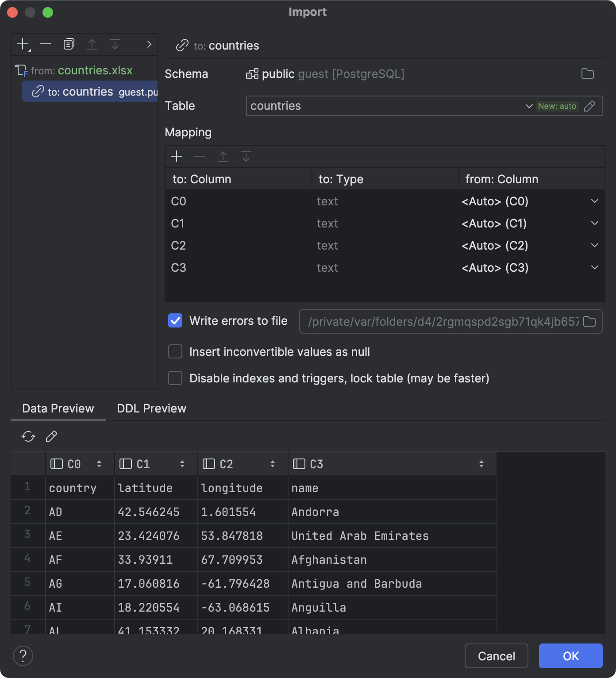Open the source column dropdown for C3
This screenshot has width=616, height=678.
pyautogui.click(x=594, y=267)
